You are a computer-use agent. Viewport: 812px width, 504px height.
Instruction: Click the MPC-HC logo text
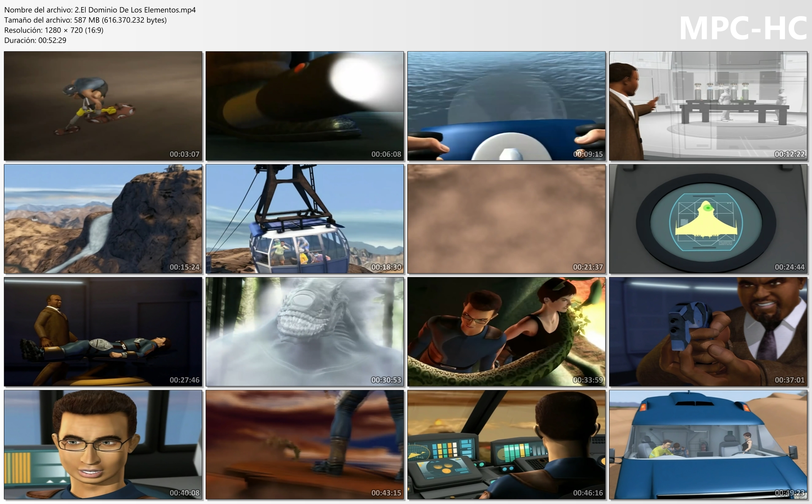[743, 28]
